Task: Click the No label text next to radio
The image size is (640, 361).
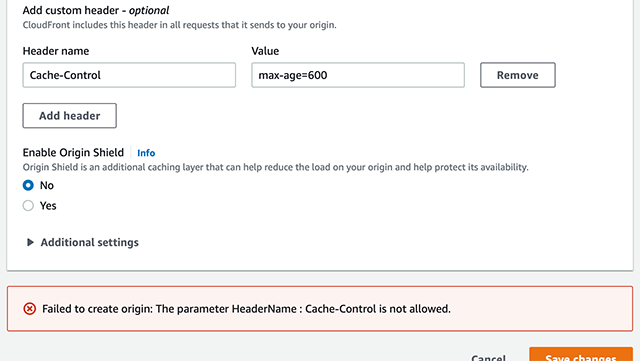Action: (x=47, y=185)
